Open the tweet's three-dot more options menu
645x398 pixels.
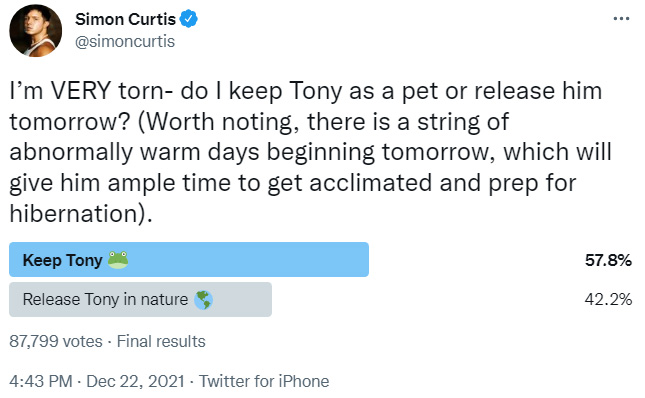coord(621,19)
